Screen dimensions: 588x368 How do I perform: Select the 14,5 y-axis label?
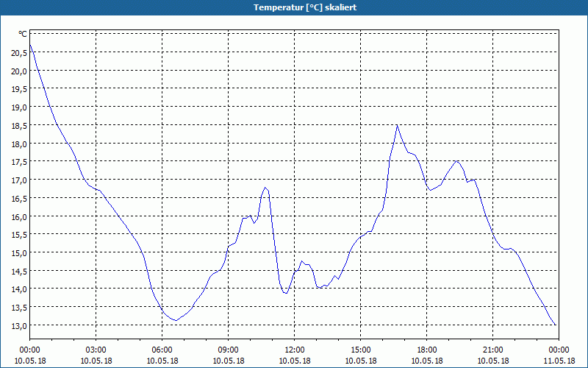19,272
